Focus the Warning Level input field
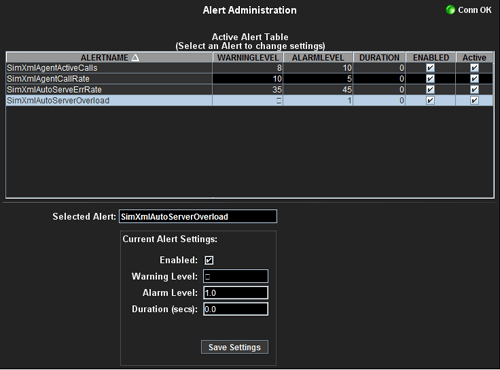 (236, 276)
